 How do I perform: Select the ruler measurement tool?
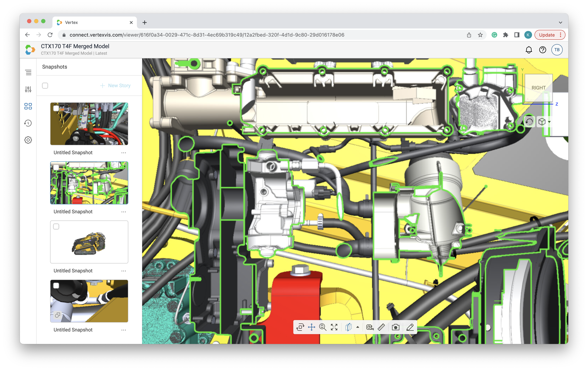point(381,327)
